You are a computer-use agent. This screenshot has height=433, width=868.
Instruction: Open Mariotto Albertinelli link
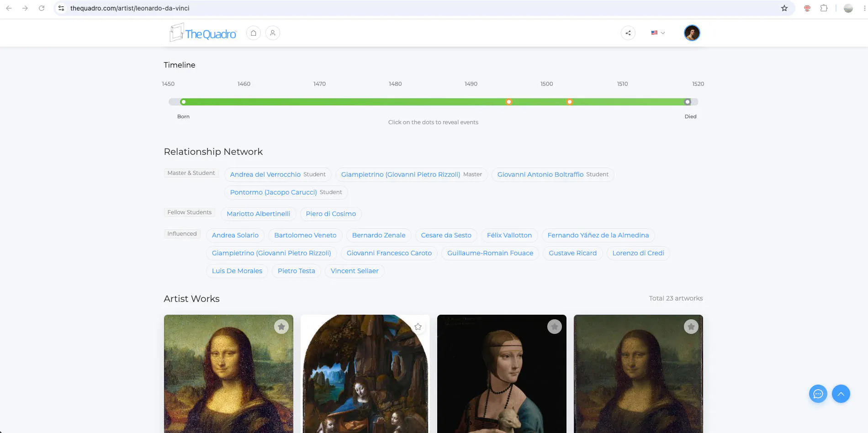pos(259,214)
